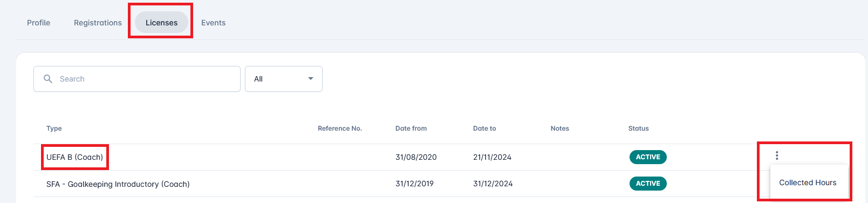The height and width of the screenshot is (203, 868).
Task: Click the ACTIVE badge for SFA Goalkeeping
Action: pos(648,184)
